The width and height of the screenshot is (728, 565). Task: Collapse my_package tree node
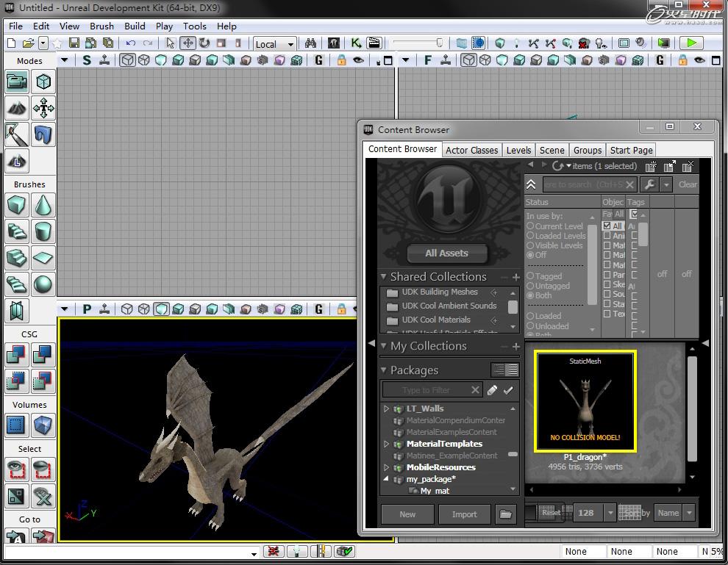click(386, 479)
